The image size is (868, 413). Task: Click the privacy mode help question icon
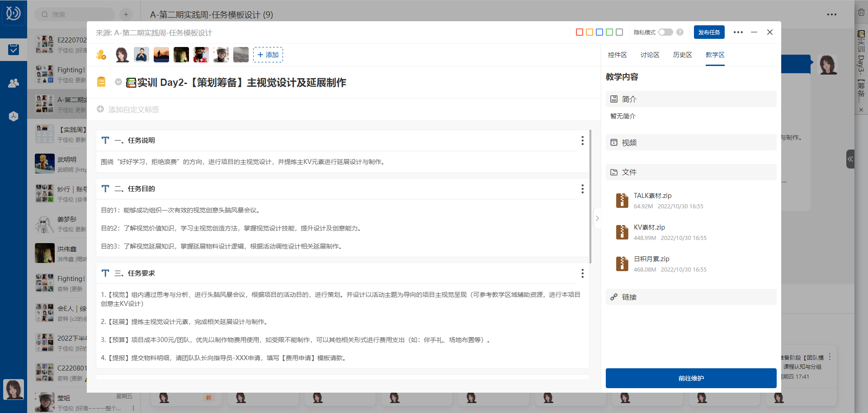[x=680, y=32]
